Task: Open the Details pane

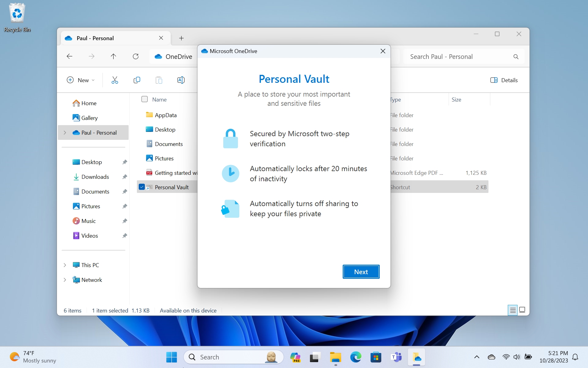Action: pyautogui.click(x=504, y=80)
